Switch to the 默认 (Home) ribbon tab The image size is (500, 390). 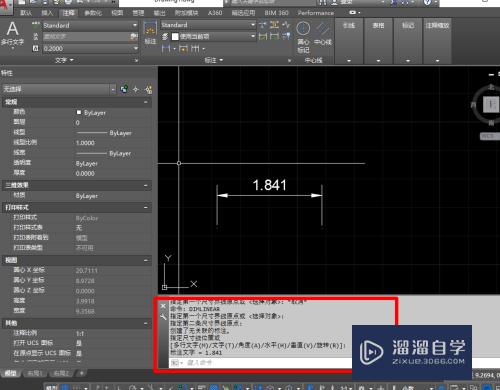click(x=26, y=13)
